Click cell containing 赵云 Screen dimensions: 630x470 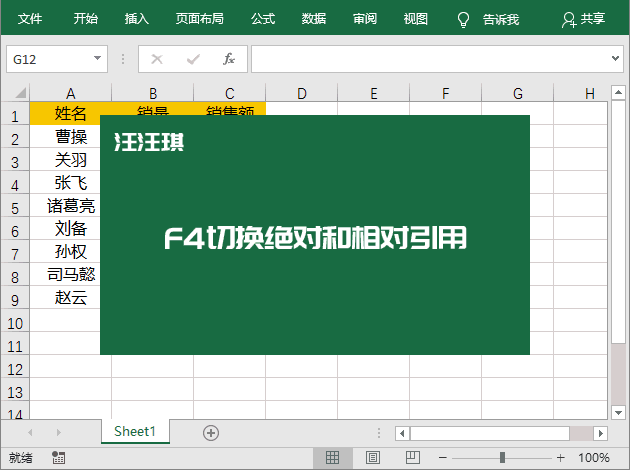click(71, 297)
